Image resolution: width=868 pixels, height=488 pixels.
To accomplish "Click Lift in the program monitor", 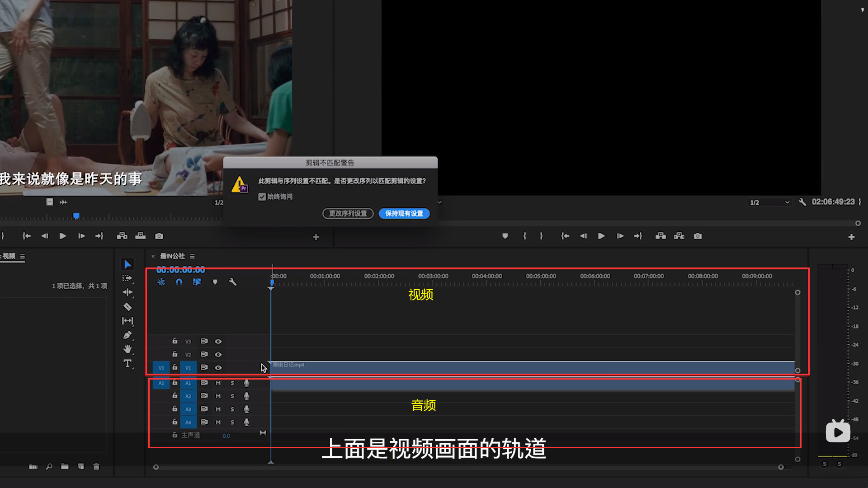I will [661, 236].
